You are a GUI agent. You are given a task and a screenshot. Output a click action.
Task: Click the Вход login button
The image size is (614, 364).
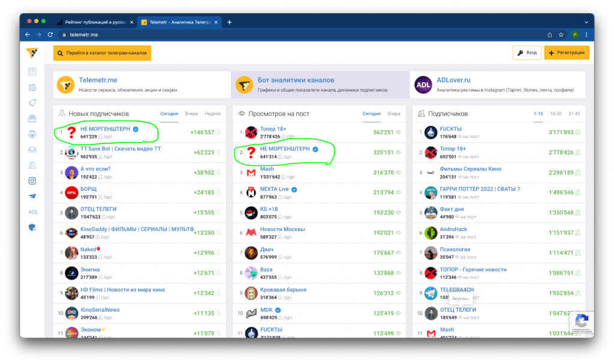coord(527,53)
